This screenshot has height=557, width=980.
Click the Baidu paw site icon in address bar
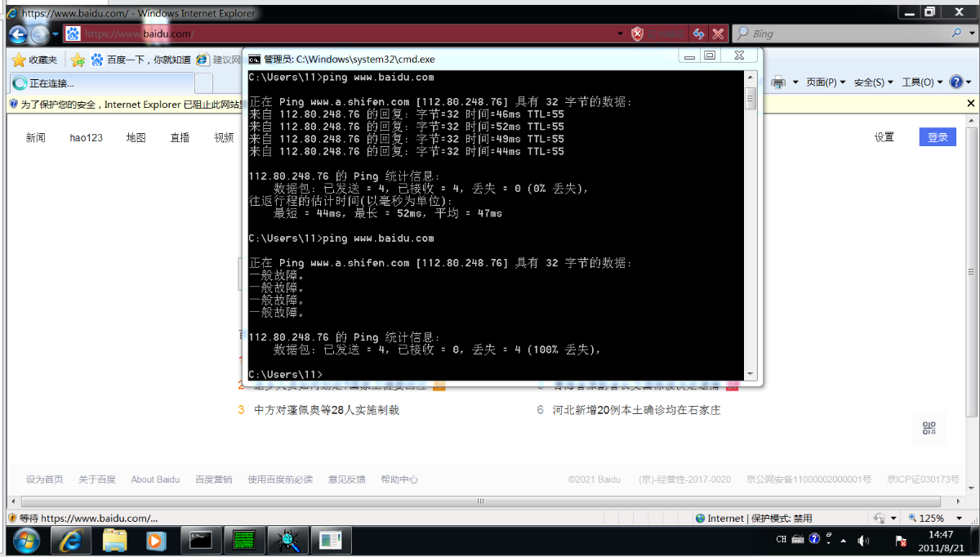73,33
